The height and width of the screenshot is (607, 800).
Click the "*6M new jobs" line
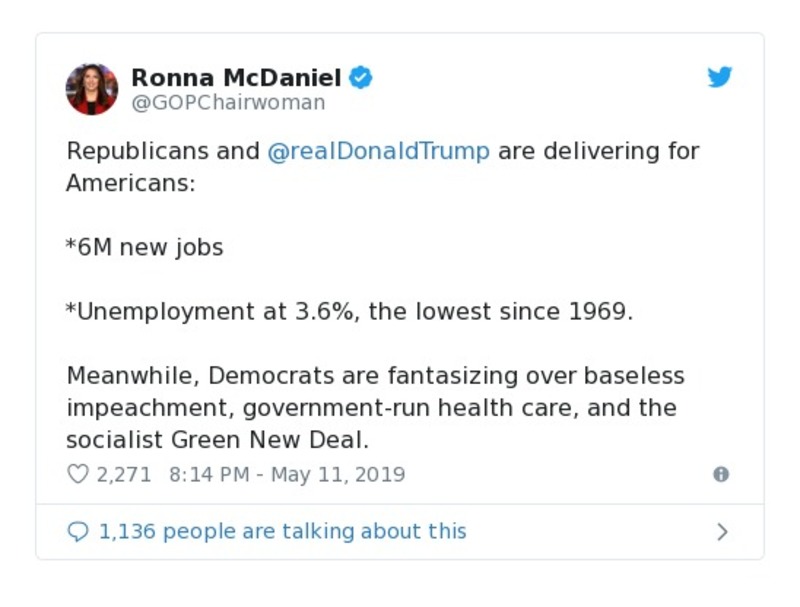tap(145, 247)
